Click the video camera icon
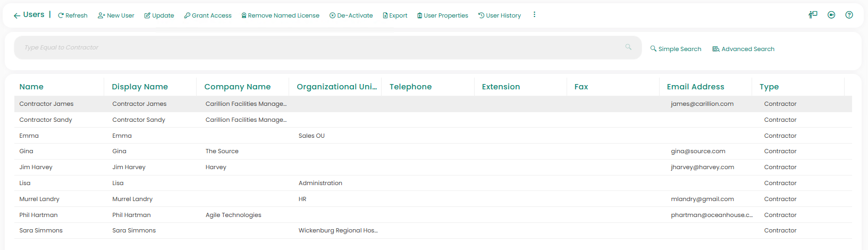Screen dimensions: 868x250 click(831, 15)
